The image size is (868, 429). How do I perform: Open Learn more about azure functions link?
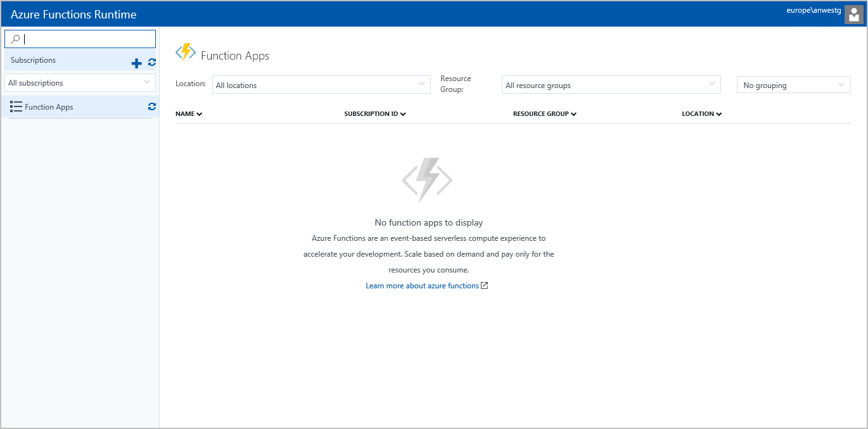click(x=422, y=286)
